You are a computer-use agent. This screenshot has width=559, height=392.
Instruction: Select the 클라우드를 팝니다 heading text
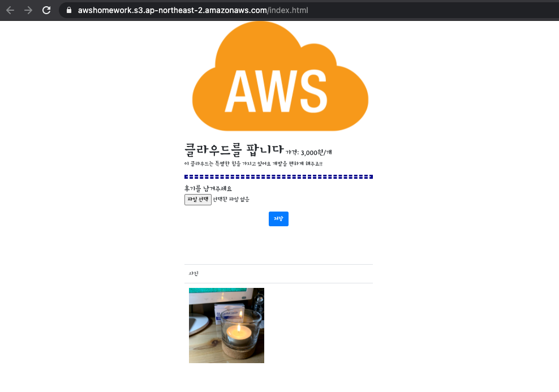click(x=234, y=150)
